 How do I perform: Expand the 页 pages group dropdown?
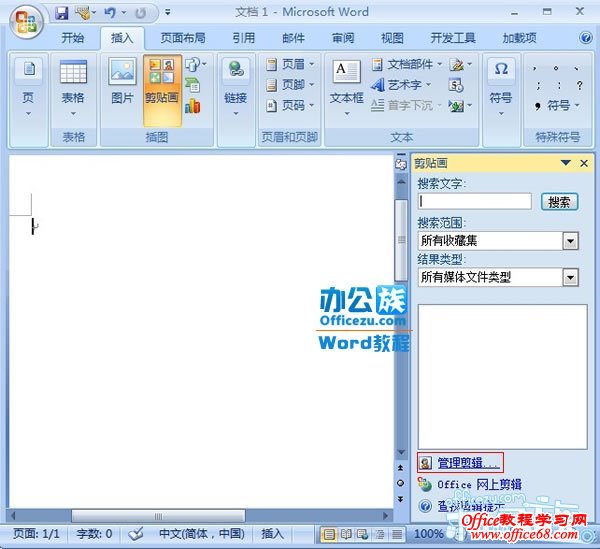coord(28,114)
